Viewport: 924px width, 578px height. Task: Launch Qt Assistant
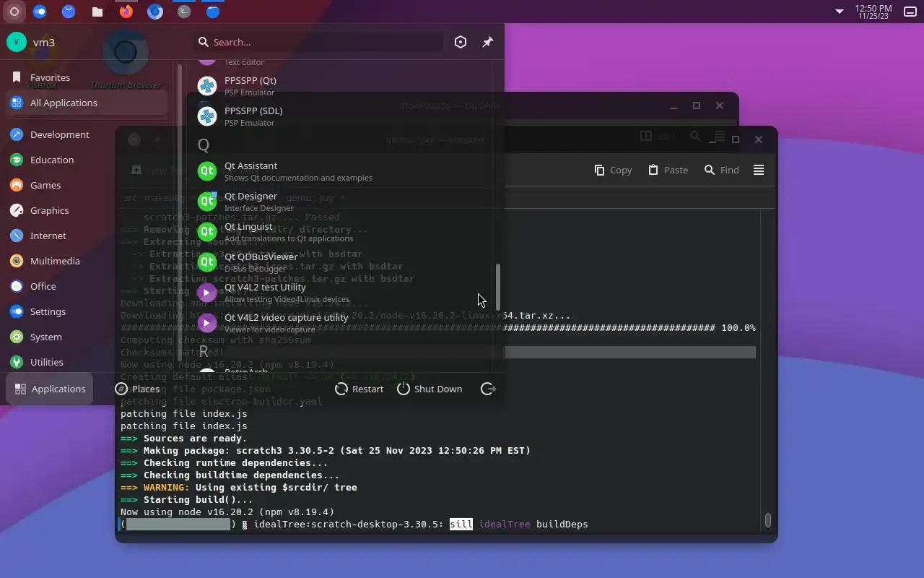tap(339, 171)
